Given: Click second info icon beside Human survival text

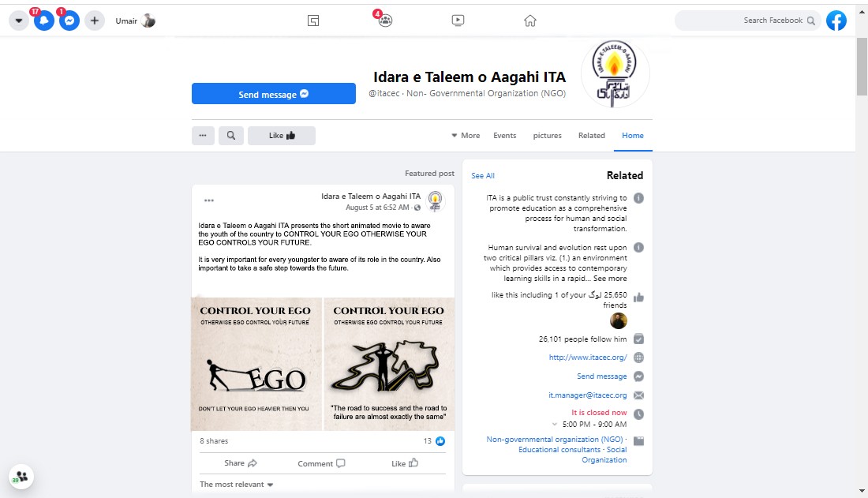Looking at the screenshot, I should point(638,248).
